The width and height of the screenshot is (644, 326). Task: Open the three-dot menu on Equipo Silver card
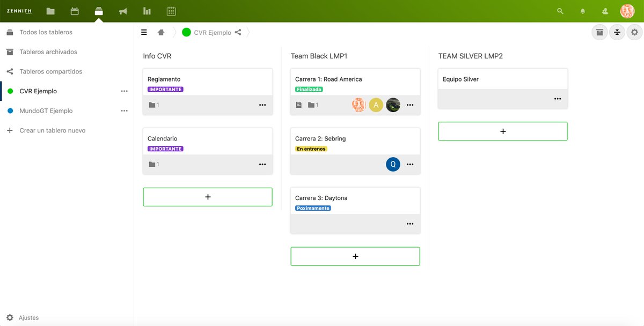coord(558,99)
